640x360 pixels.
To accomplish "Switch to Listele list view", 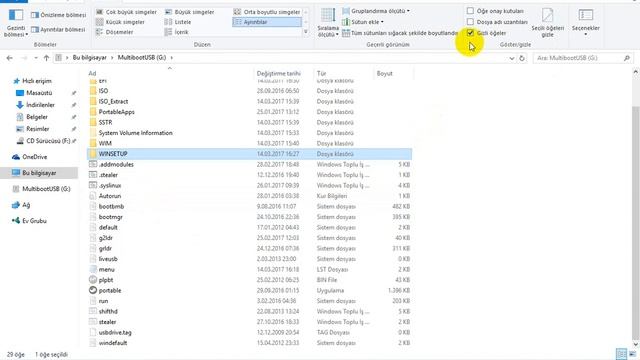I will pyautogui.click(x=178, y=22).
